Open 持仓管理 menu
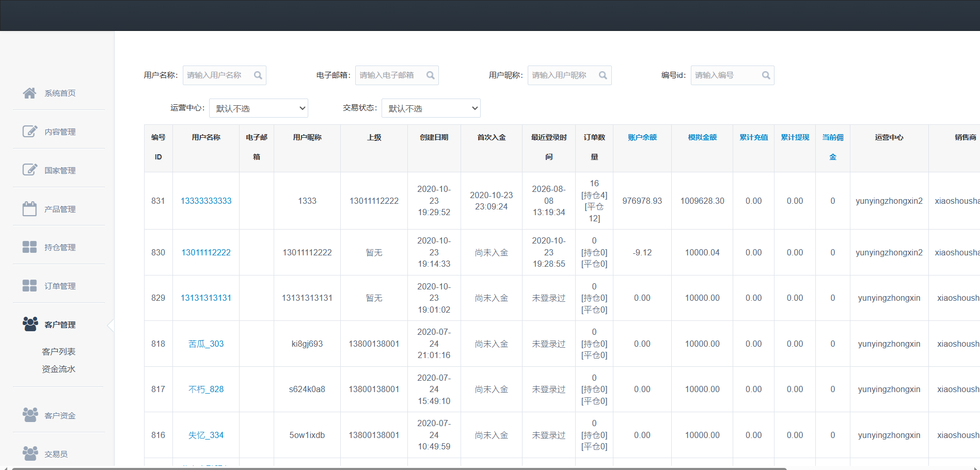Viewport: 980px width, 470px height. click(60, 248)
